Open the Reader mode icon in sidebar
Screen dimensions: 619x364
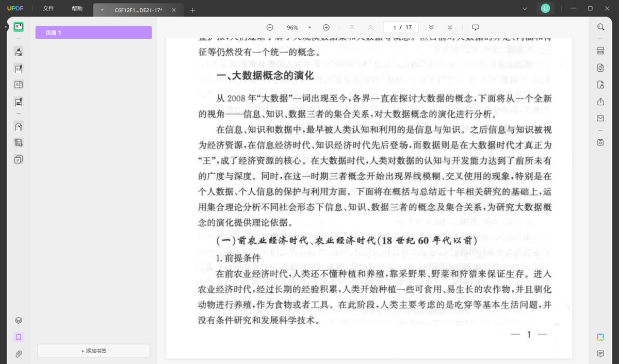[x=19, y=26]
